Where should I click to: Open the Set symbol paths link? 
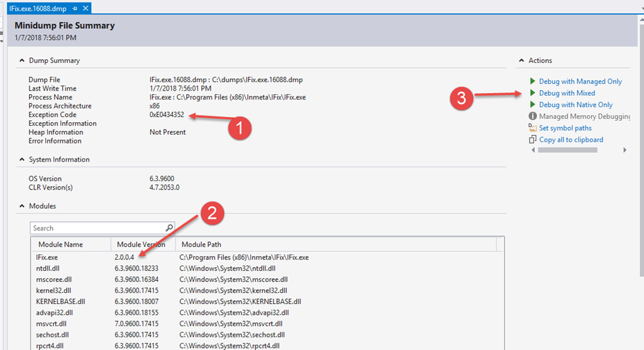(x=565, y=128)
